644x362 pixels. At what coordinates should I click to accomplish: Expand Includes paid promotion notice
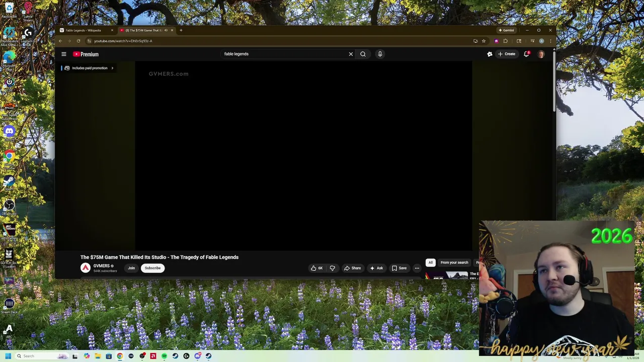click(89, 68)
